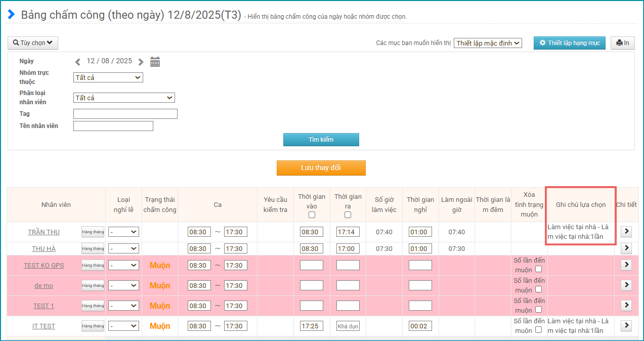Expand the Phân loại nhân viên dropdown
The height and width of the screenshot is (341, 644).
[x=124, y=98]
